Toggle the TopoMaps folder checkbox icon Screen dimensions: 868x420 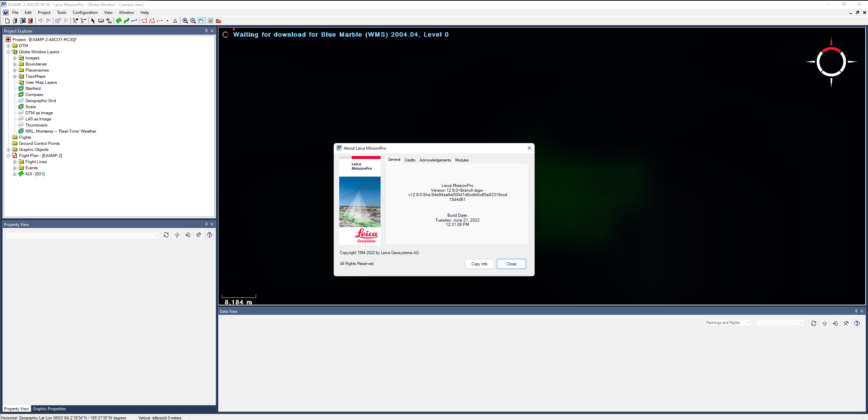coord(21,76)
